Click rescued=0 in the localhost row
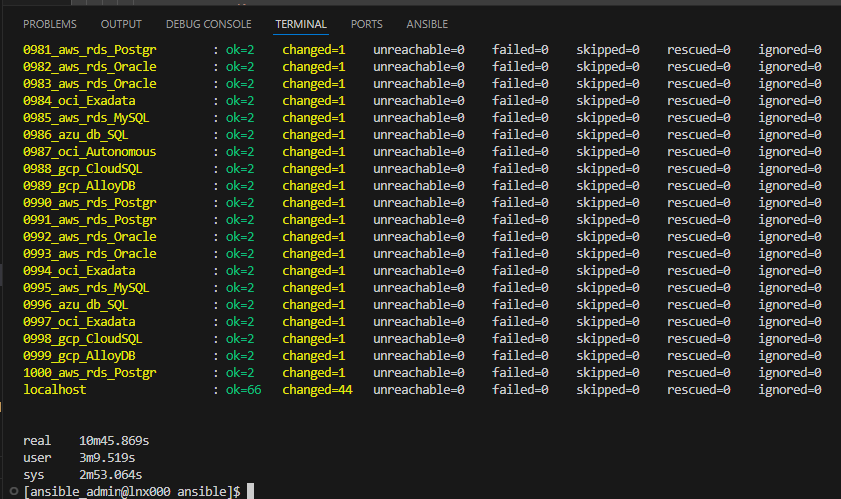This screenshot has width=841, height=499. pyautogui.click(x=699, y=390)
